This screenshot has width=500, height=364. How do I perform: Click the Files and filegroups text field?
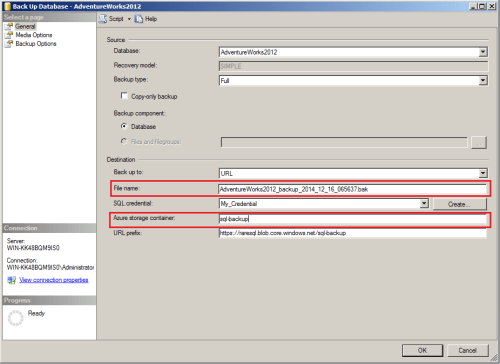(x=344, y=142)
